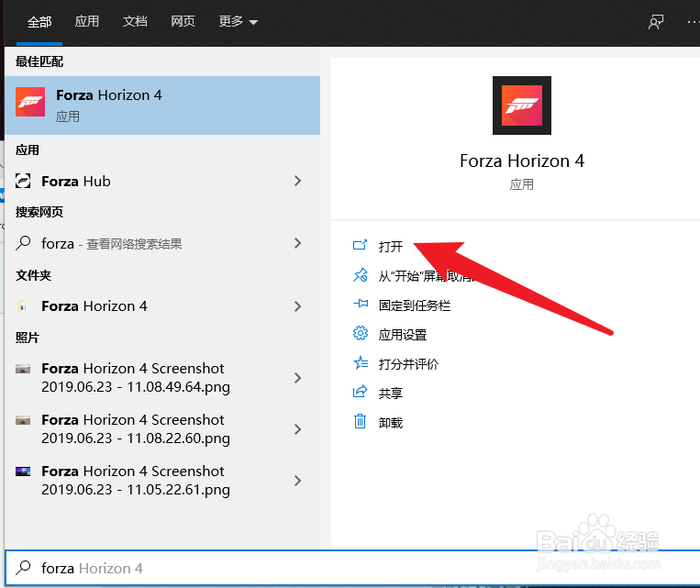Select 'Screenshot 2019.06.23 - 11.05.22.61.png' text
This screenshot has width=700, height=588.
pos(136,481)
